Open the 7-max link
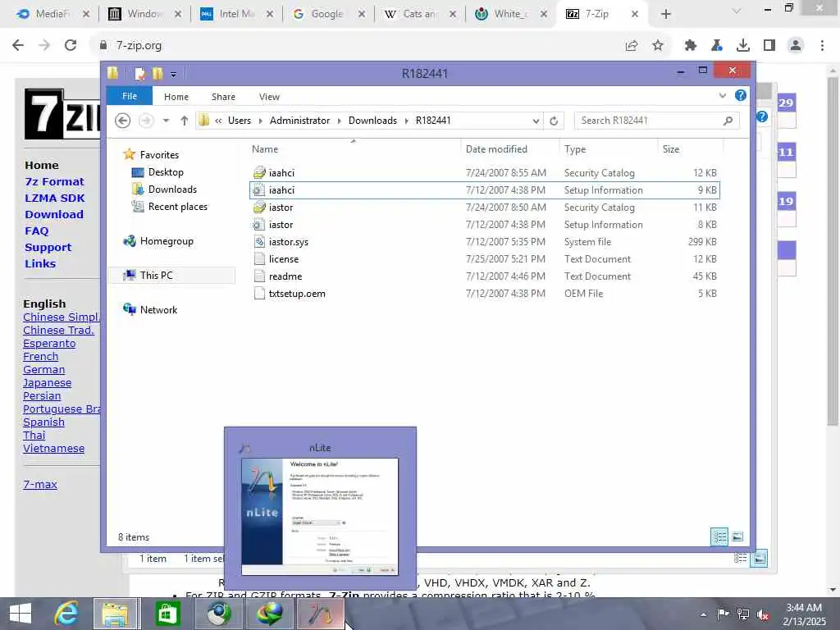840x630 pixels. (x=40, y=484)
